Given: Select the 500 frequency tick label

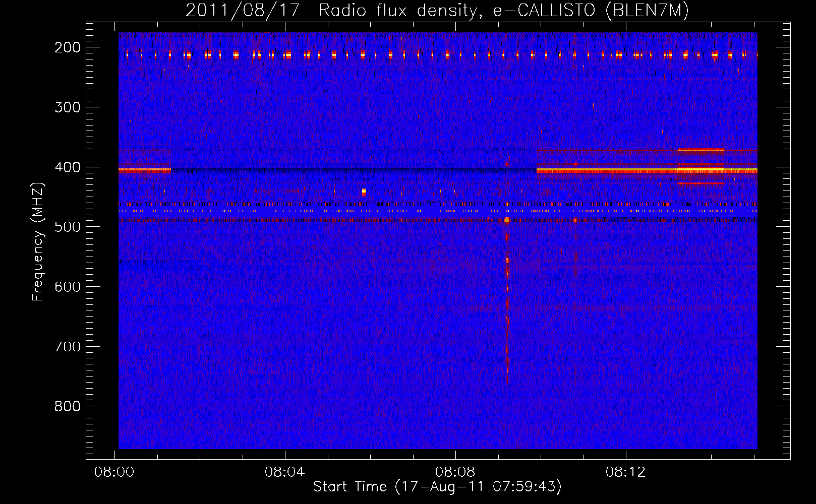Looking at the screenshot, I should pos(68,227).
